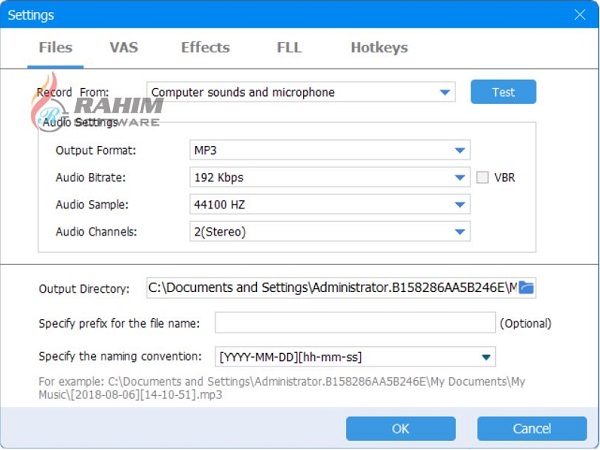The image size is (600, 450).
Task: Open the Record From dropdown
Action: click(x=301, y=92)
